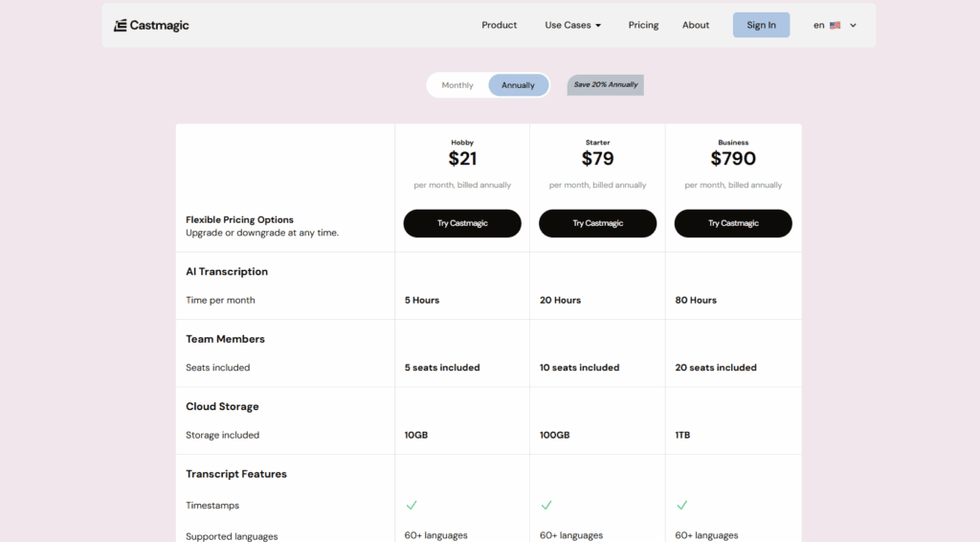Click the "5 Hours" cell
The height and width of the screenshot is (542, 980).
click(x=422, y=300)
